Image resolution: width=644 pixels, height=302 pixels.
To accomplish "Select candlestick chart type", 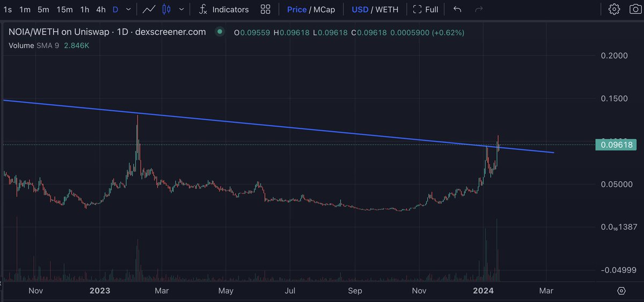I will click(x=166, y=9).
